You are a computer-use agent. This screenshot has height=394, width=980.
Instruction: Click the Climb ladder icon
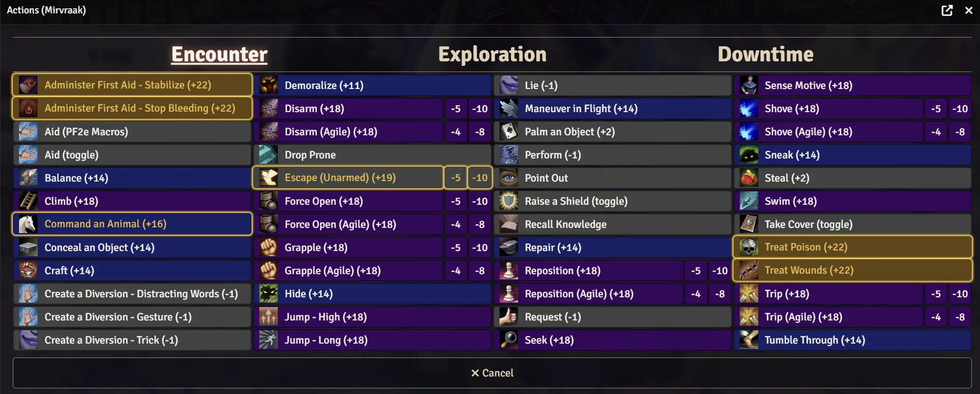pyautogui.click(x=28, y=201)
